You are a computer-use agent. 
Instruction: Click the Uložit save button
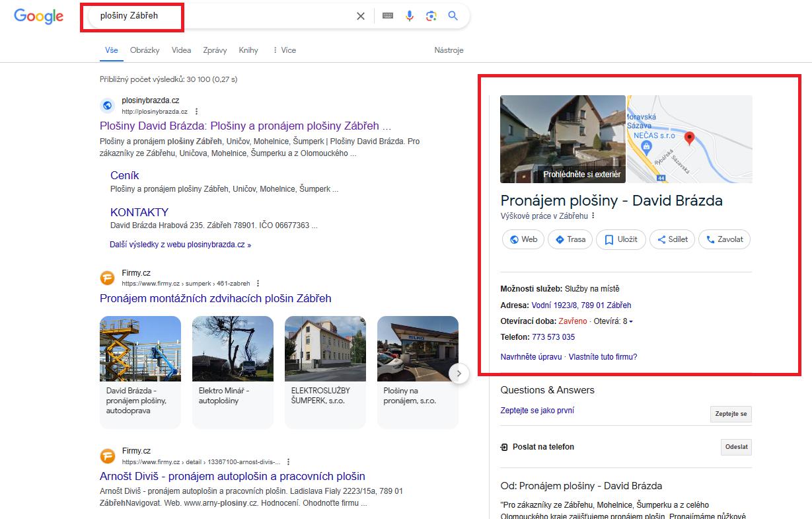620,239
